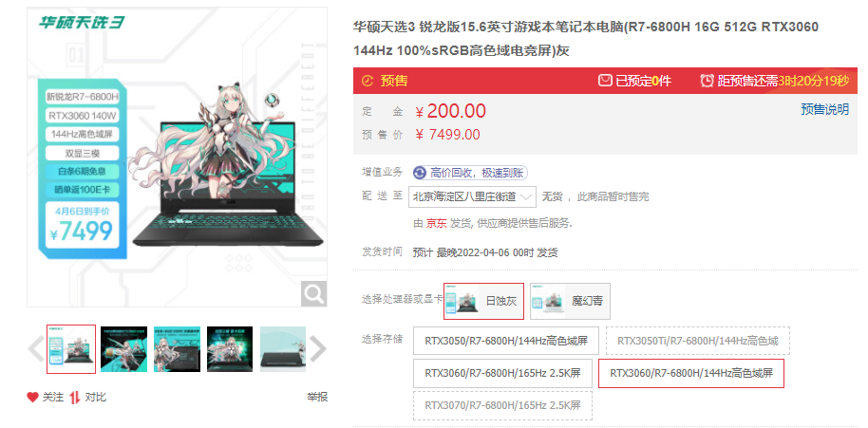Click the heart 关注 favorite icon
Screen dimensions: 868x428
point(32,397)
